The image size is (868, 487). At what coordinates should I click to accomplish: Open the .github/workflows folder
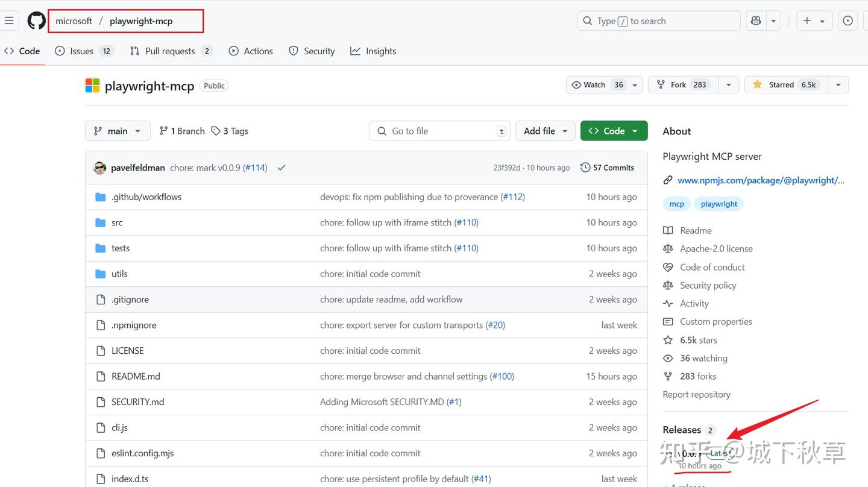point(146,197)
